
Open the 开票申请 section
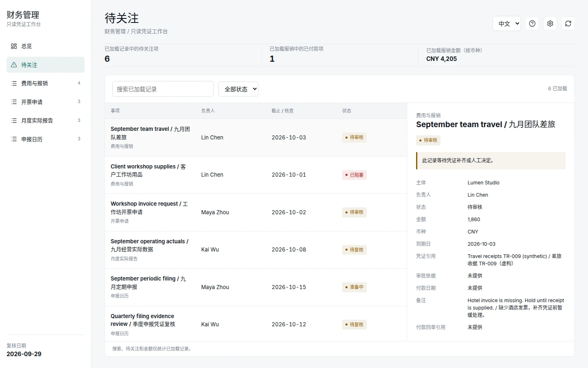45,102
